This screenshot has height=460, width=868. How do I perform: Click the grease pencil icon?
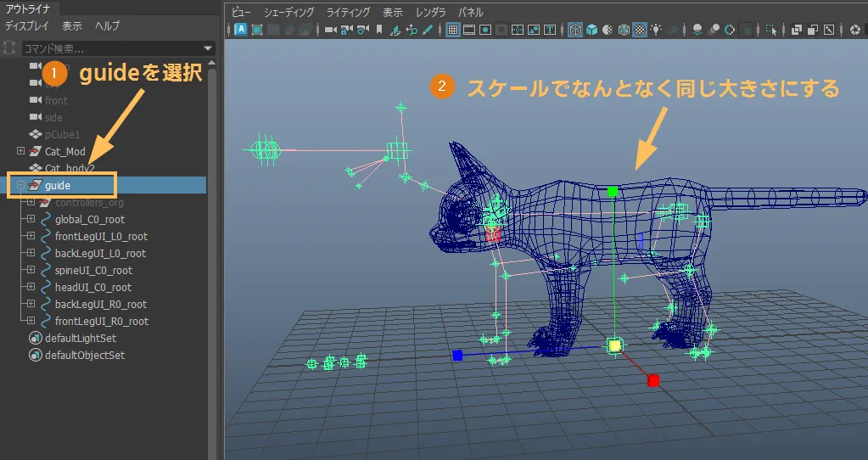coord(428,30)
